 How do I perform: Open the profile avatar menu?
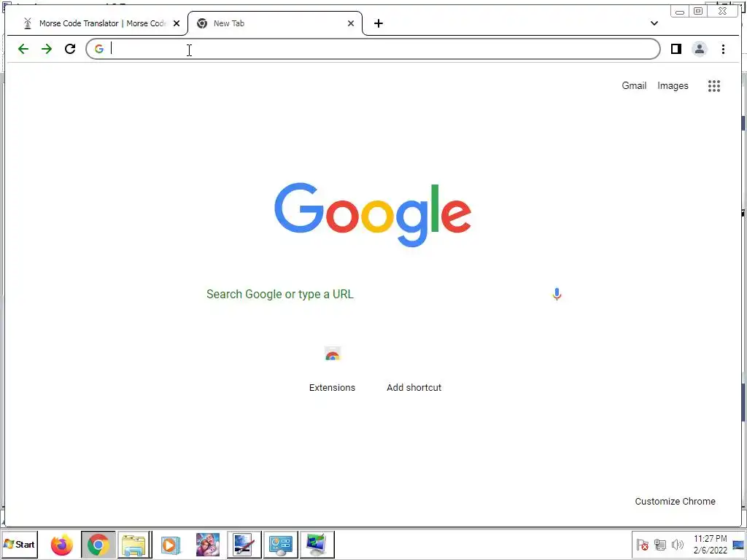point(699,49)
